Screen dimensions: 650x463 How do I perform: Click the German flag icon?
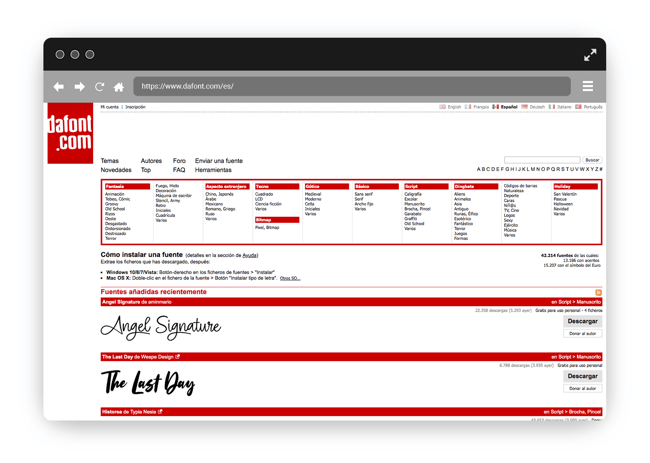[524, 107]
